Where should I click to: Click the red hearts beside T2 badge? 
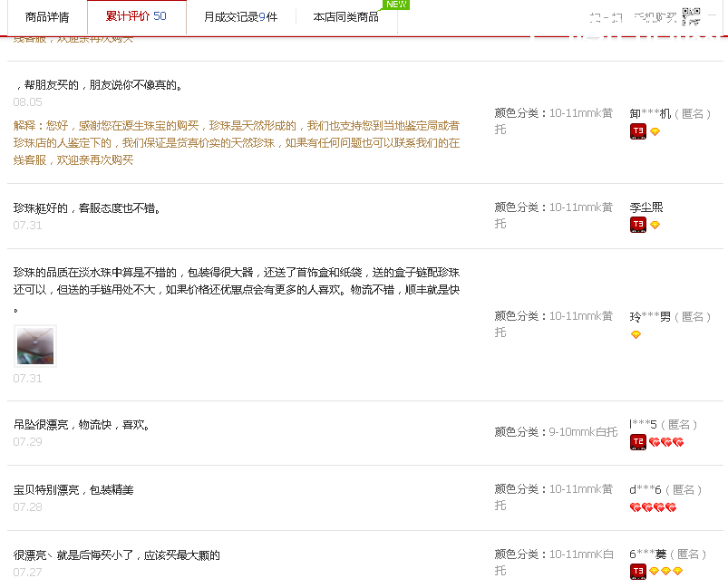pyautogui.click(x=666, y=442)
